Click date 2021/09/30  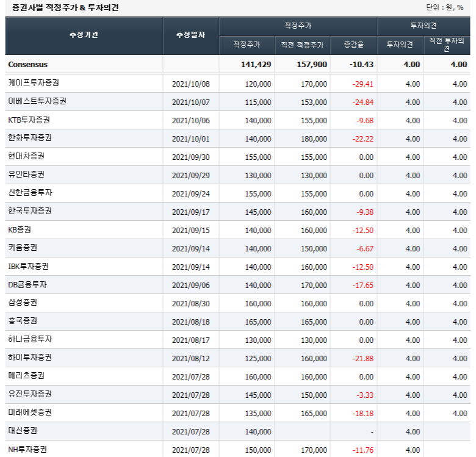tap(190, 157)
